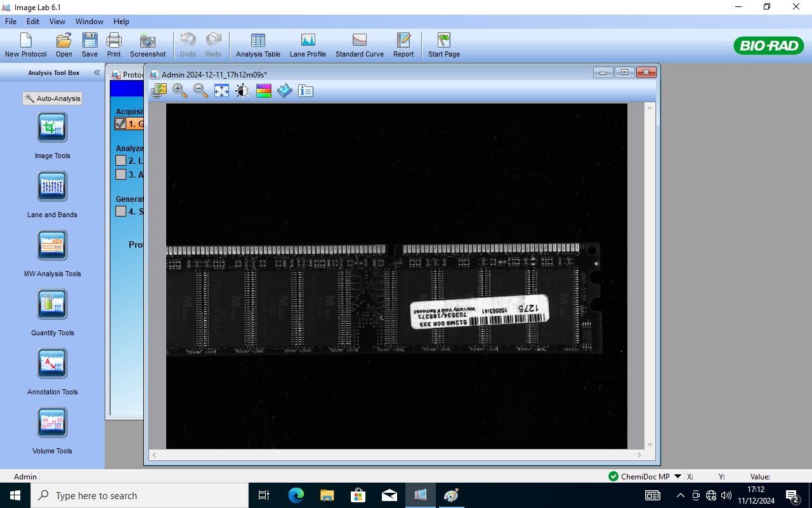Screen dimensions: 812x508
Task: Click the grayed Redo button
Action: 214,45
